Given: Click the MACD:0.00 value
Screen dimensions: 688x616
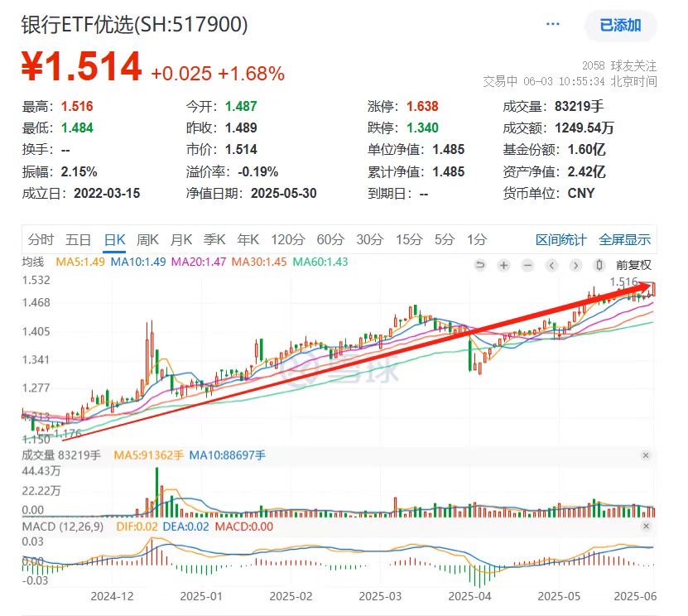Looking at the screenshot, I should (244, 527).
